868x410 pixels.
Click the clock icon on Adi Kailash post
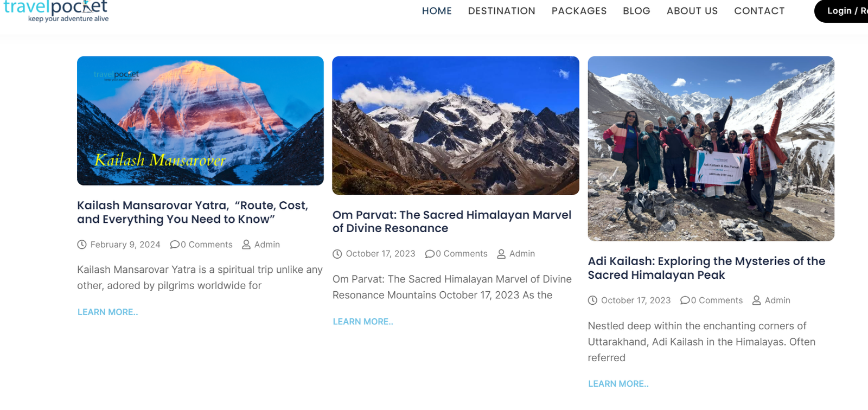[592, 300]
